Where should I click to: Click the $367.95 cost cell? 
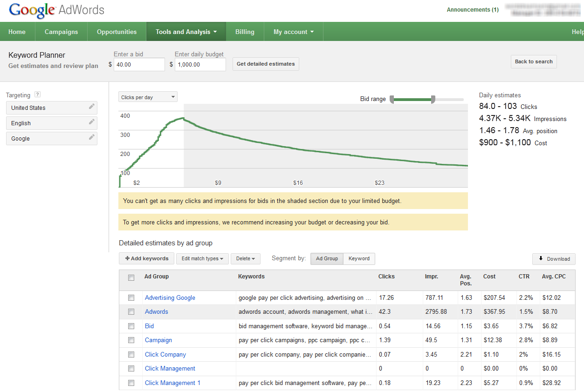494,311
